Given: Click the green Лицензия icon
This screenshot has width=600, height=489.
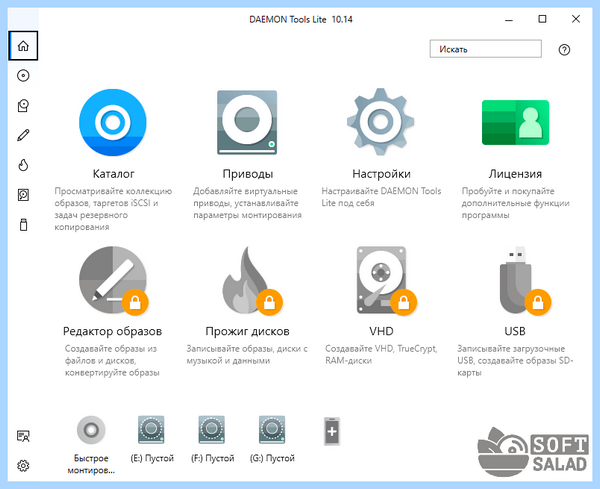Looking at the screenshot, I should pyautogui.click(x=515, y=122).
